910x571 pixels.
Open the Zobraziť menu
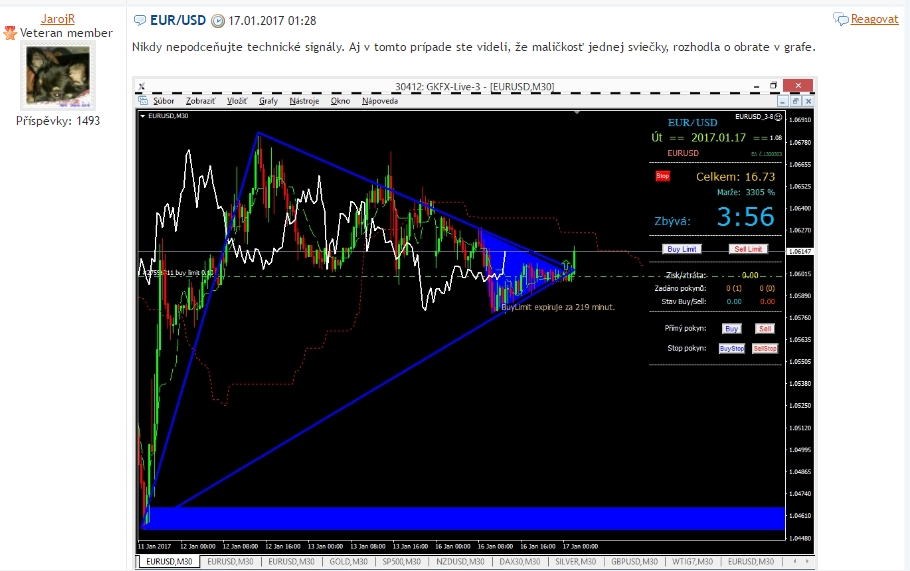201,101
